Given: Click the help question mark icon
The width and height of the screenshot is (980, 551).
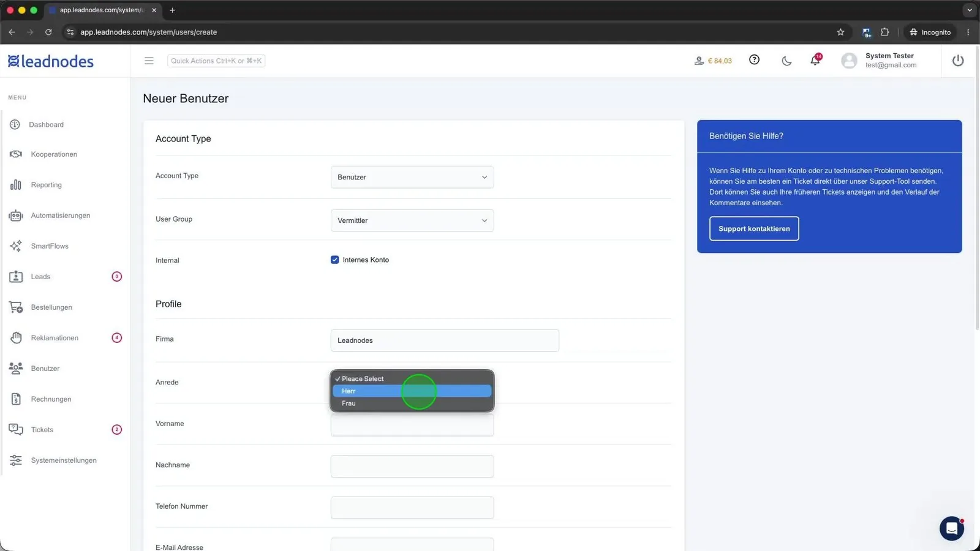Looking at the screenshot, I should pyautogui.click(x=754, y=60).
